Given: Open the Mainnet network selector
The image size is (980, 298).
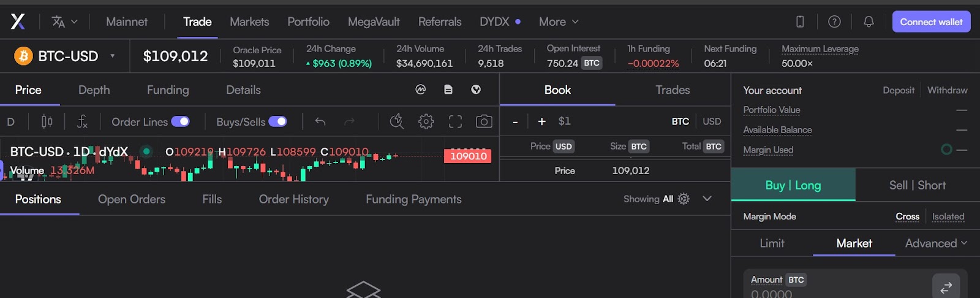Looking at the screenshot, I should point(127,21).
